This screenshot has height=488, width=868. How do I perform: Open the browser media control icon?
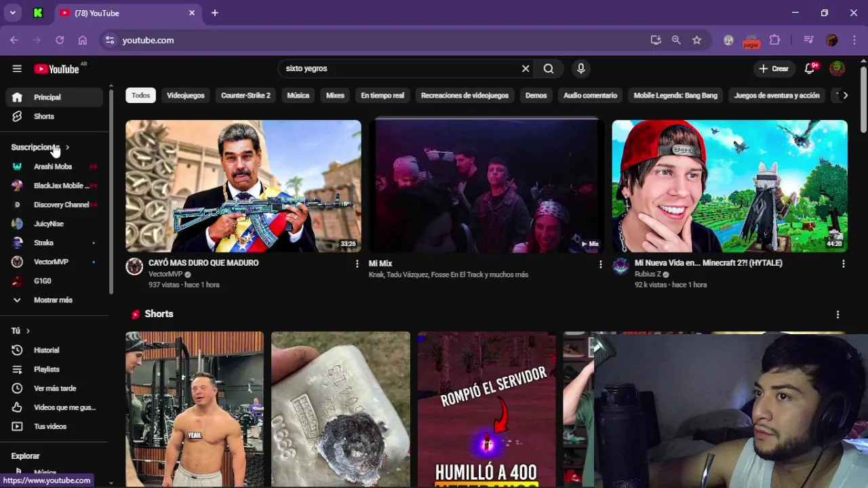pos(808,40)
